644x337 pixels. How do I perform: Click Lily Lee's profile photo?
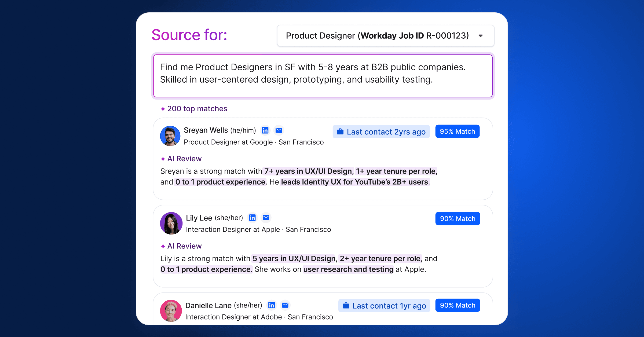pyautogui.click(x=171, y=223)
